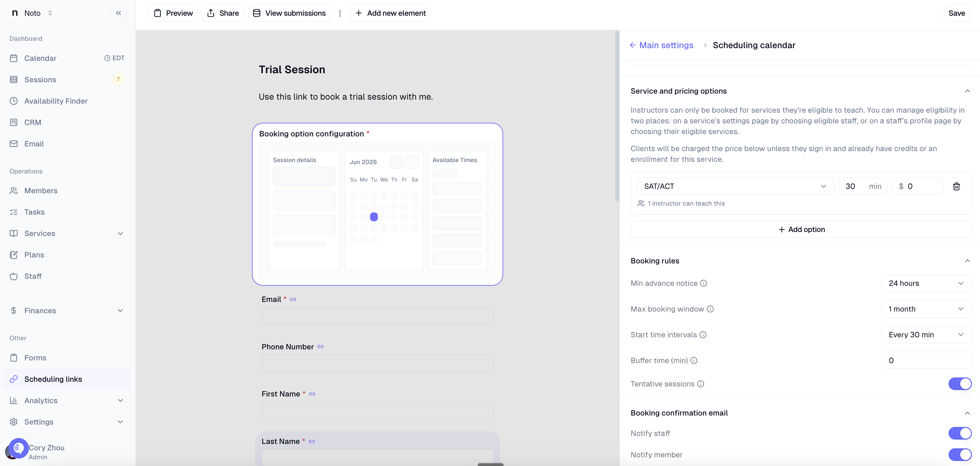Viewport: 980px width, 466px height.
Task: Toggle off Tentative sessions switch
Action: tap(960, 384)
